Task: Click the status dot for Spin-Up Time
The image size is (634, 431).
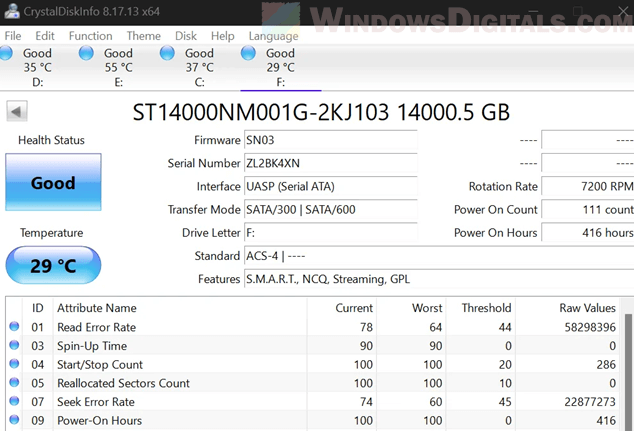Action: click(x=14, y=345)
